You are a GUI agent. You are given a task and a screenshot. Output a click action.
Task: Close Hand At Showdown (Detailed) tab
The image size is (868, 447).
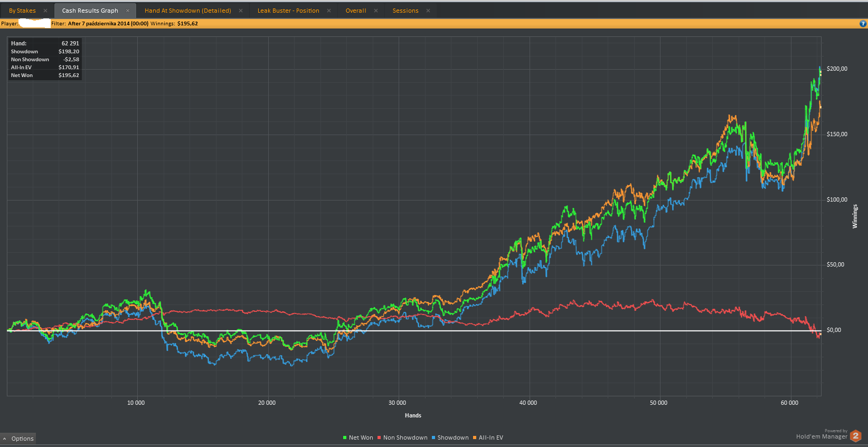(x=241, y=11)
